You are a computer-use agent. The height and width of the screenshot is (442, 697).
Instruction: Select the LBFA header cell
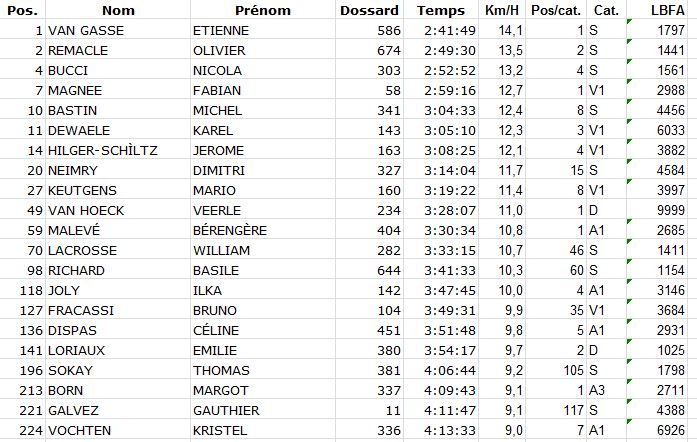pos(664,10)
